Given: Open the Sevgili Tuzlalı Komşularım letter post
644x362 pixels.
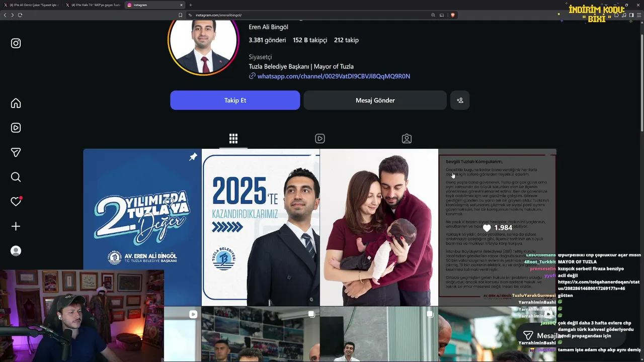Looking at the screenshot, I should [x=497, y=227].
